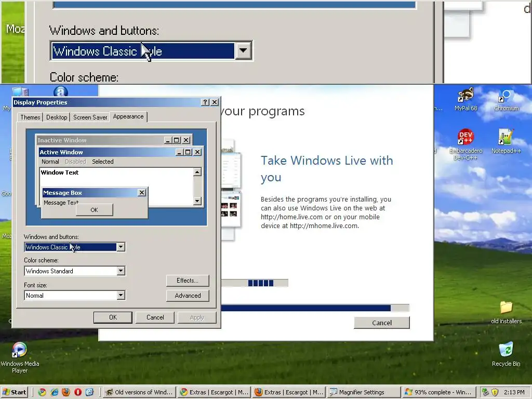Screen dimensions: 532x399
Task: Switch to Magnifier Settings in taskbar
Action: 364,392
